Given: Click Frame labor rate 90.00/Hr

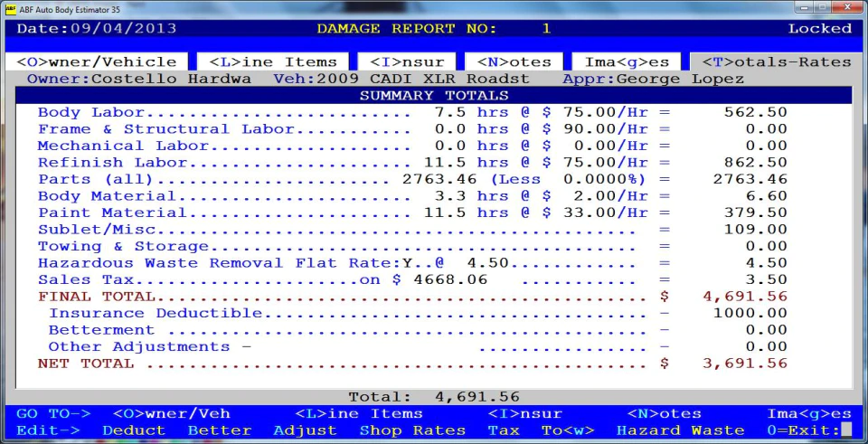Looking at the screenshot, I should click(606, 129).
